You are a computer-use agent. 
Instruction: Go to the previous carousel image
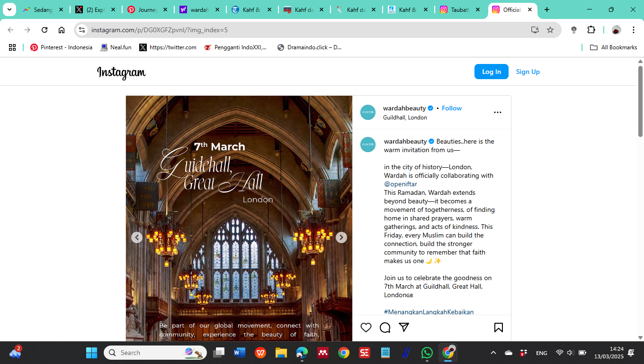coord(137,237)
